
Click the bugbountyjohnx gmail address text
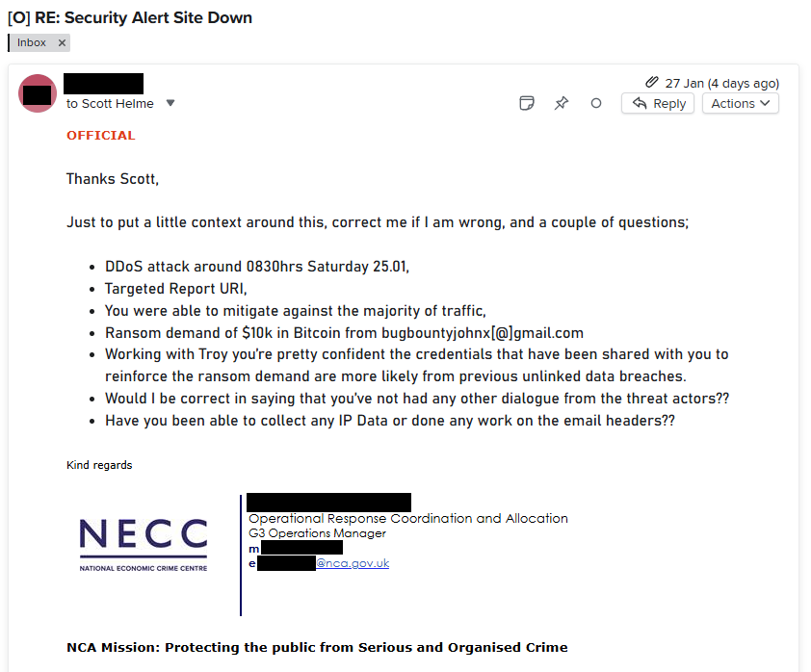[483, 332]
